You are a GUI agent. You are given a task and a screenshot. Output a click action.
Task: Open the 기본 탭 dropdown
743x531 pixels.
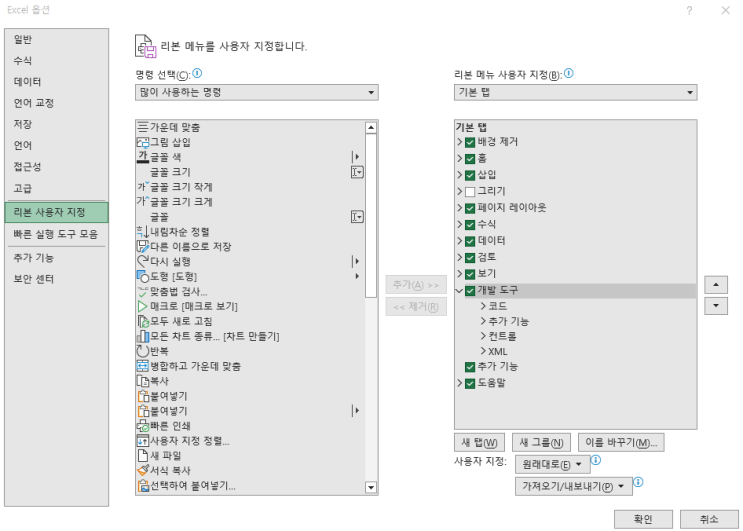coord(575,92)
